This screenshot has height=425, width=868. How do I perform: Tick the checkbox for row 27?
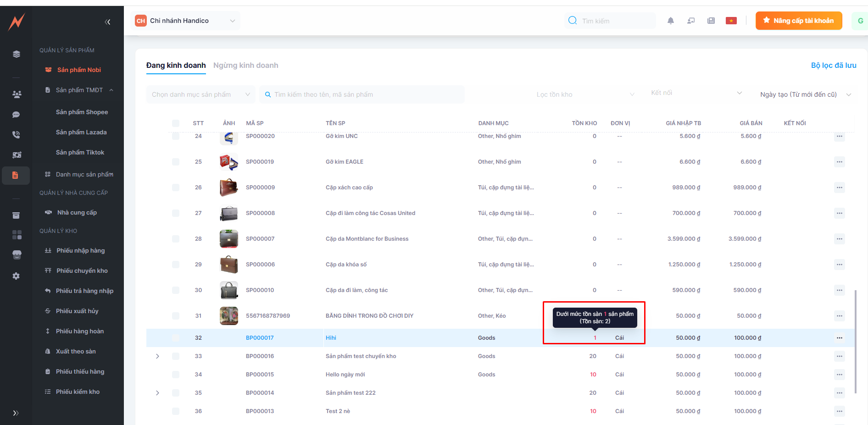(x=176, y=213)
